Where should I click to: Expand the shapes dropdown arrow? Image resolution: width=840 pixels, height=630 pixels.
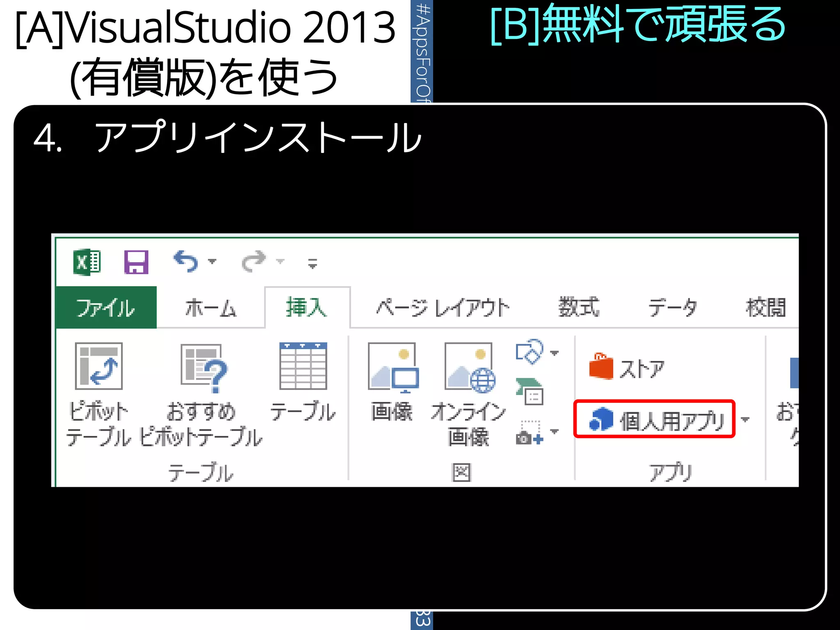coord(555,353)
